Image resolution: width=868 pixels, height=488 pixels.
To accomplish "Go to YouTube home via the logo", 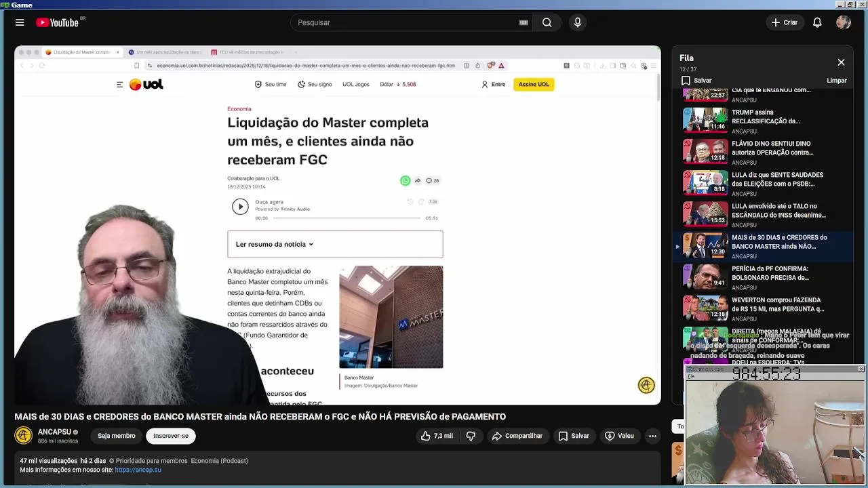I will click(x=58, y=22).
